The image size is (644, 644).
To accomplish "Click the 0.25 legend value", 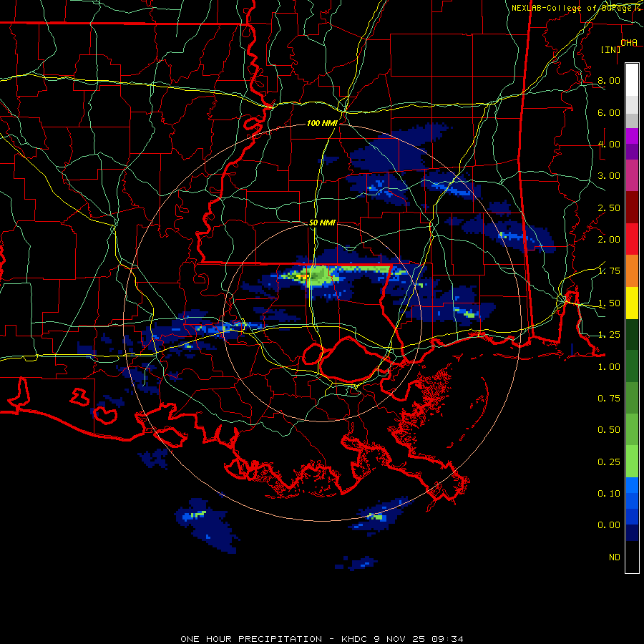I will click(608, 462).
